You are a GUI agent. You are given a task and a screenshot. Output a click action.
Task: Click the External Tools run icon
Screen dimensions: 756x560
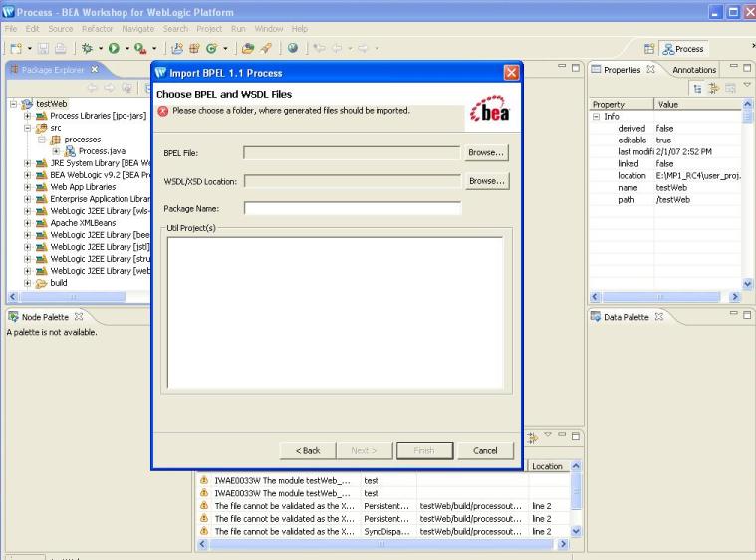(x=140, y=48)
